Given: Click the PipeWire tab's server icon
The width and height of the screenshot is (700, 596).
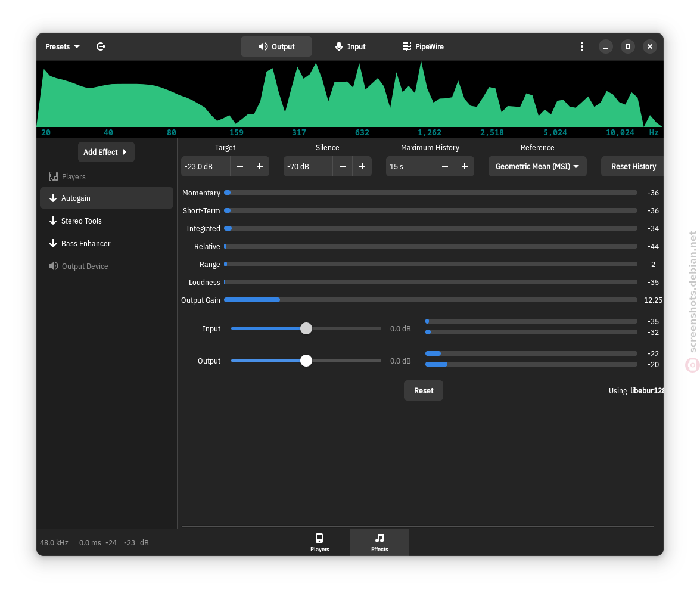Looking at the screenshot, I should [x=407, y=46].
